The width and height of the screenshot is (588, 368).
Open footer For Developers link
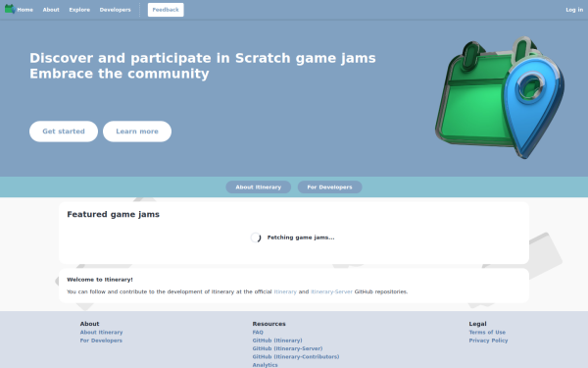(101, 341)
